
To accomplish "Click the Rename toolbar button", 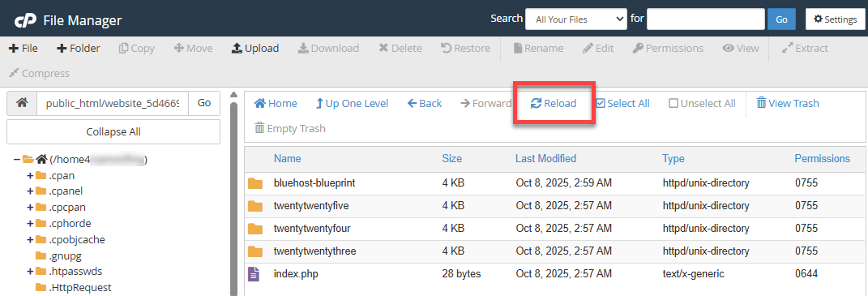I will [x=539, y=48].
